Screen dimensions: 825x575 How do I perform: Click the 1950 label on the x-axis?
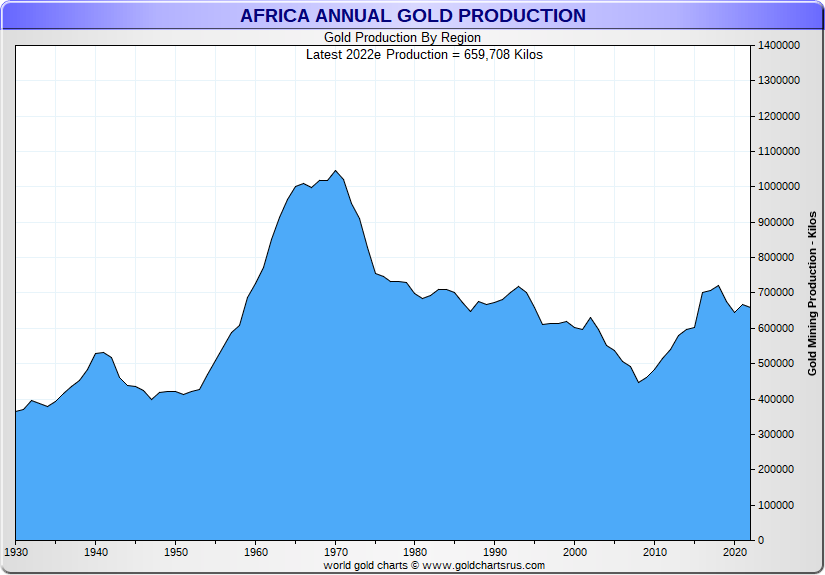coord(176,552)
